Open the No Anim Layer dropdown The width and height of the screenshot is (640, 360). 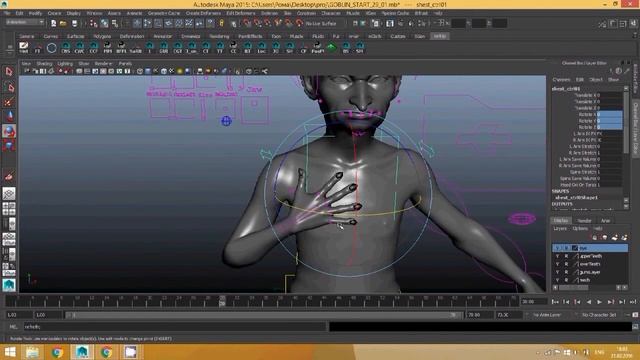[x=547, y=315]
